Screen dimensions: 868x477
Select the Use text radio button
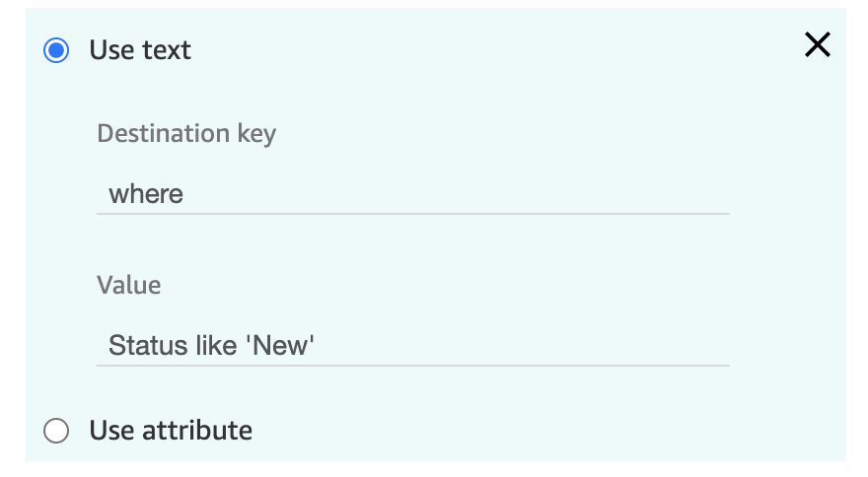[56, 50]
